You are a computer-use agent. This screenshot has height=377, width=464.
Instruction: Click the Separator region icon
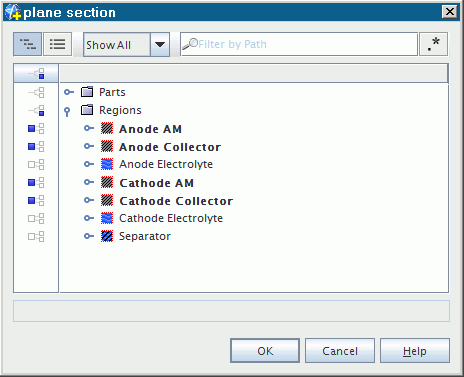click(x=107, y=236)
